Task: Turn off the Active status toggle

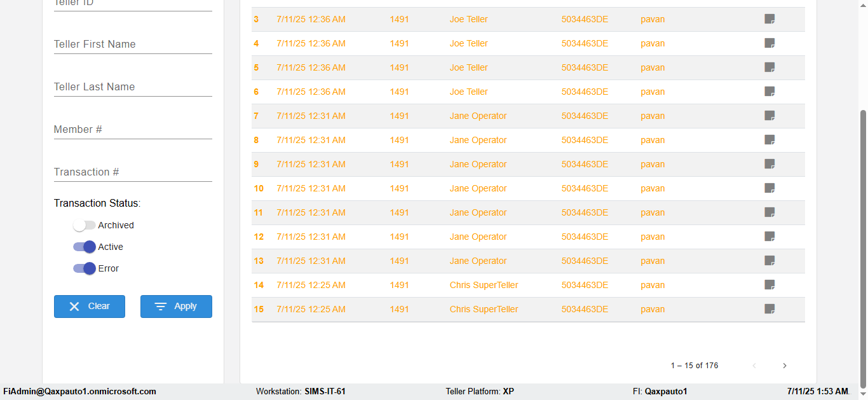Action: coord(84,247)
